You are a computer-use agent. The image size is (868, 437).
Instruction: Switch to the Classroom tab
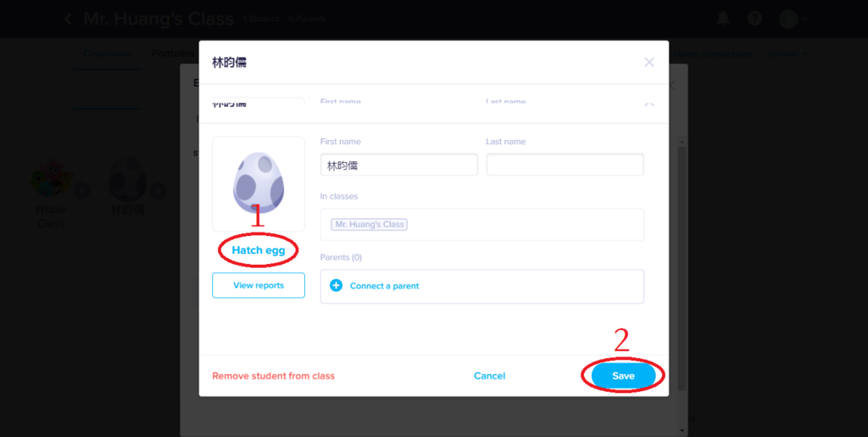pyautogui.click(x=108, y=54)
